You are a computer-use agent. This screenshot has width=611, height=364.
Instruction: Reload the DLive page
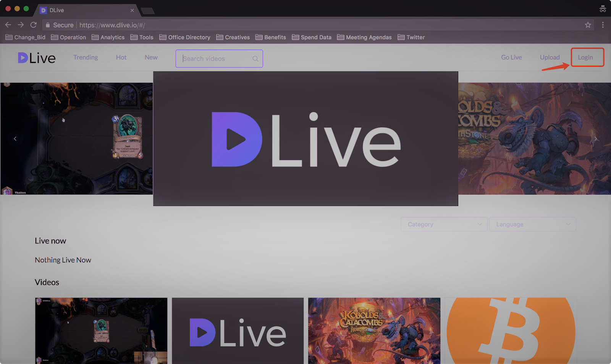[34, 25]
